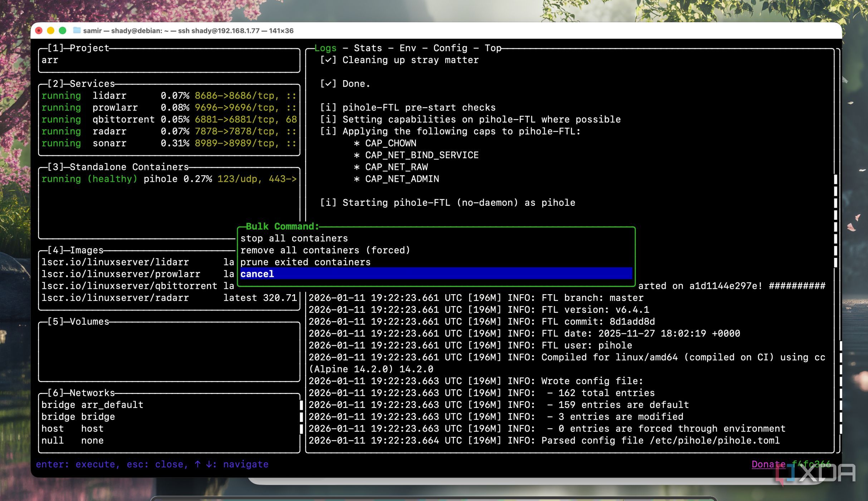The image size is (868, 501).
Task: Switch to the Stats tab
Action: tap(368, 48)
